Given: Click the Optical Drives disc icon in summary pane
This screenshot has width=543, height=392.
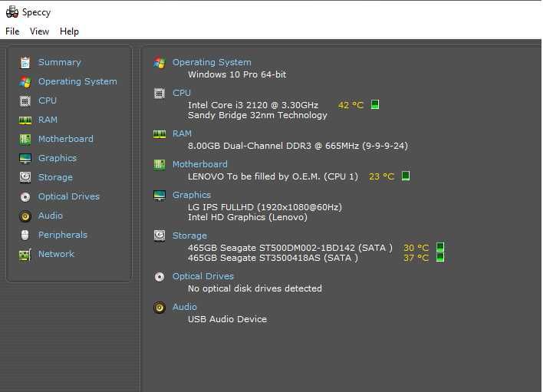Looking at the screenshot, I should tap(160, 276).
